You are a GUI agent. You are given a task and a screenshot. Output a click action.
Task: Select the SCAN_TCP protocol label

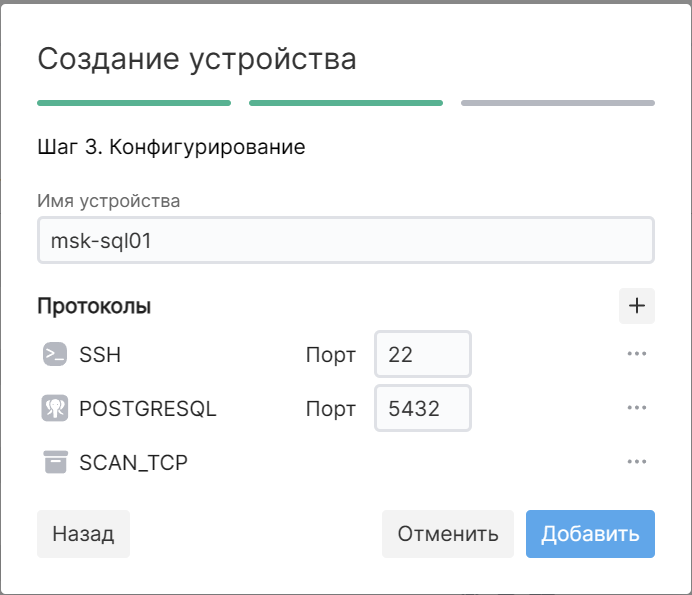coord(133,462)
